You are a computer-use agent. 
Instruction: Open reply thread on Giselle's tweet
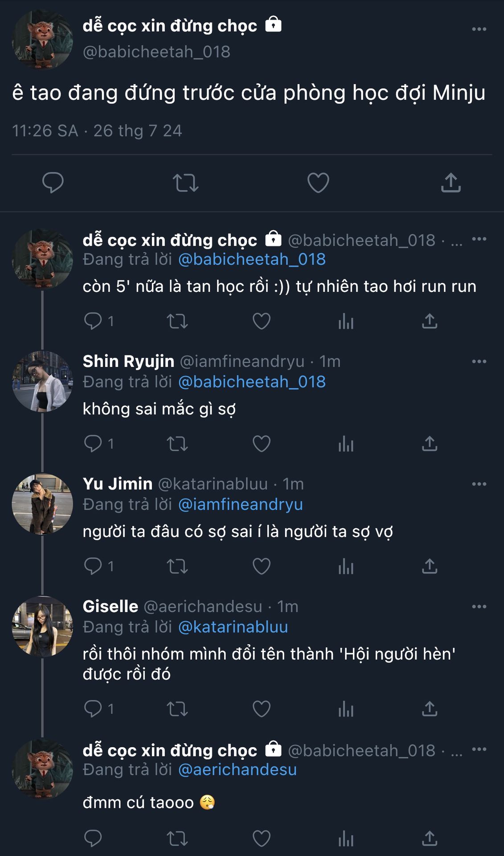tap(93, 709)
